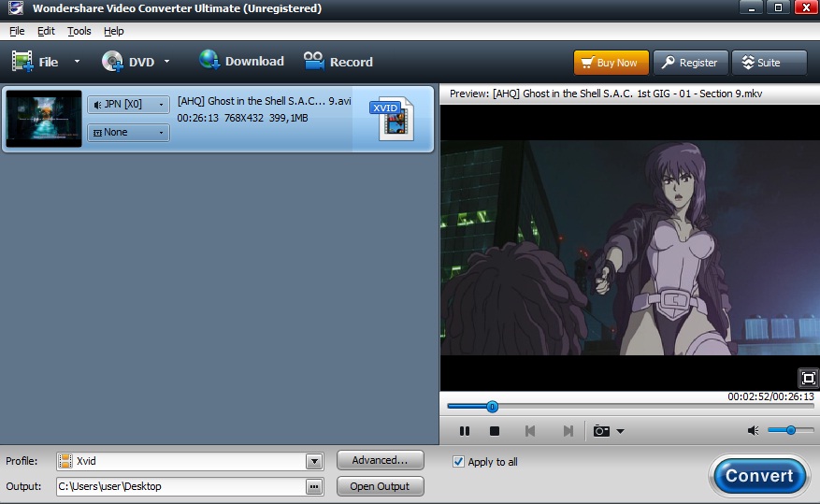Click the Buy Now button
820x504 pixels.
coord(611,63)
